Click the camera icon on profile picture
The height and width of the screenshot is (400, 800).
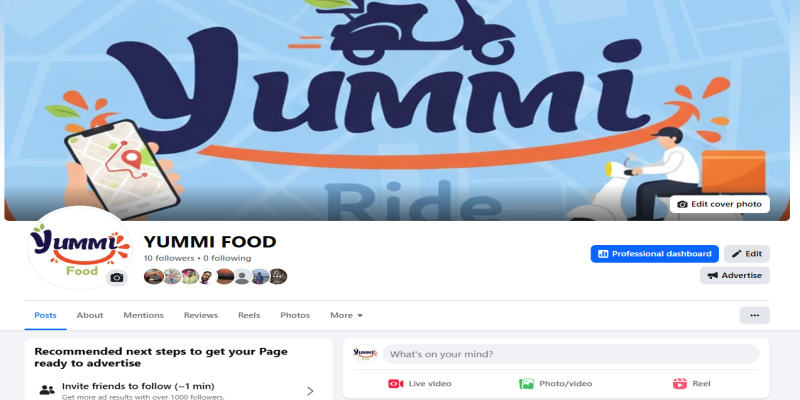(x=117, y=278)
